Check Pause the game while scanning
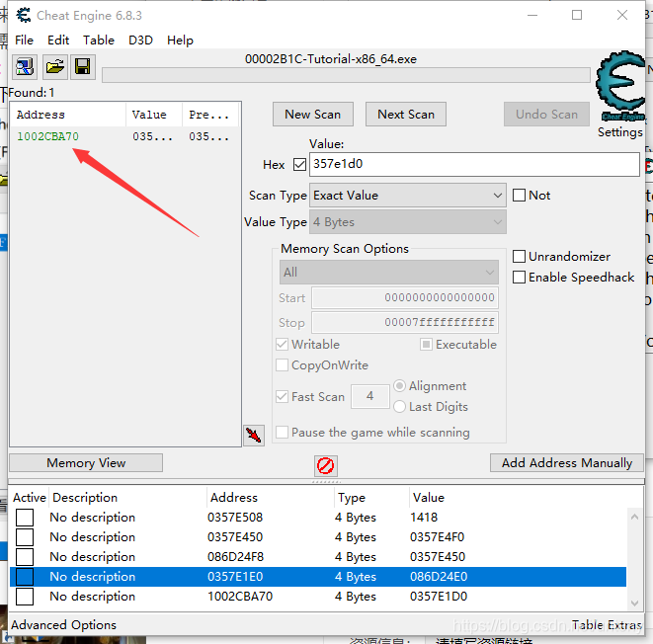 (x=282, y=432)
